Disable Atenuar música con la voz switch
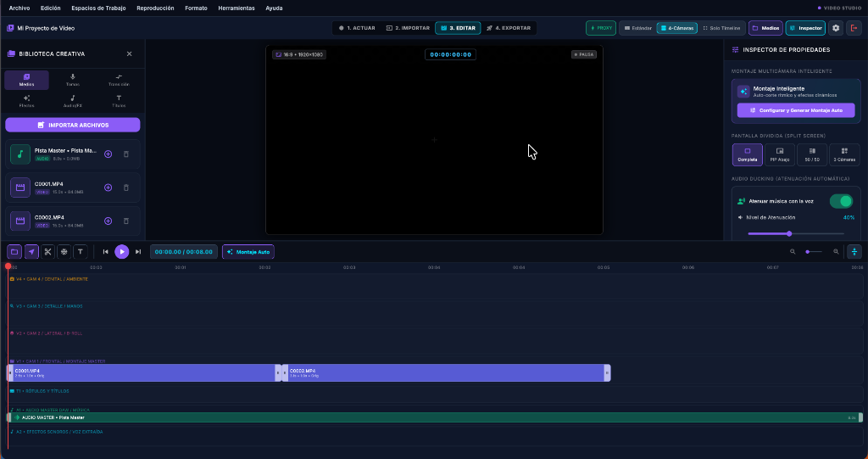 pyautogui.click(x=841, y=201)
